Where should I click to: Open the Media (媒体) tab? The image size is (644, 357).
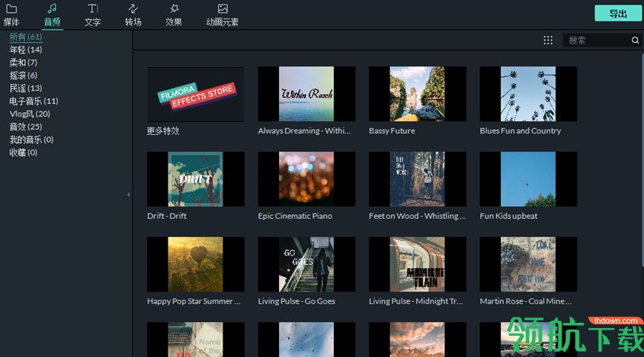pyautogui.click(x=11, y=14)
